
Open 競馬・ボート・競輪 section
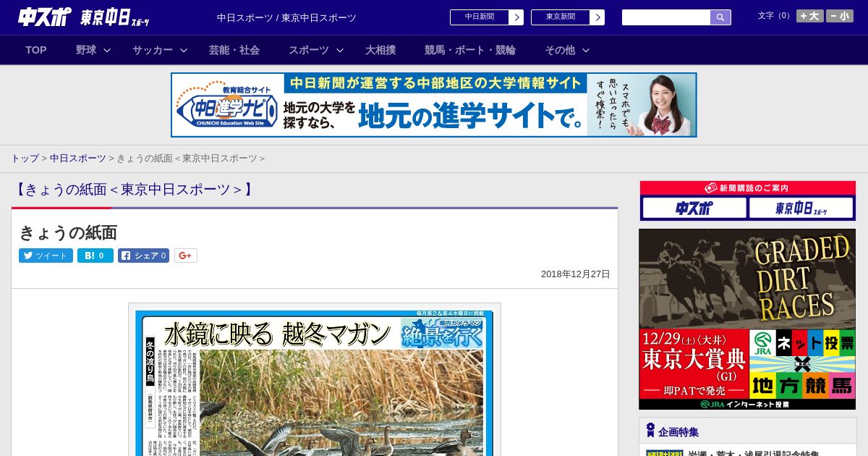[470, 50]
